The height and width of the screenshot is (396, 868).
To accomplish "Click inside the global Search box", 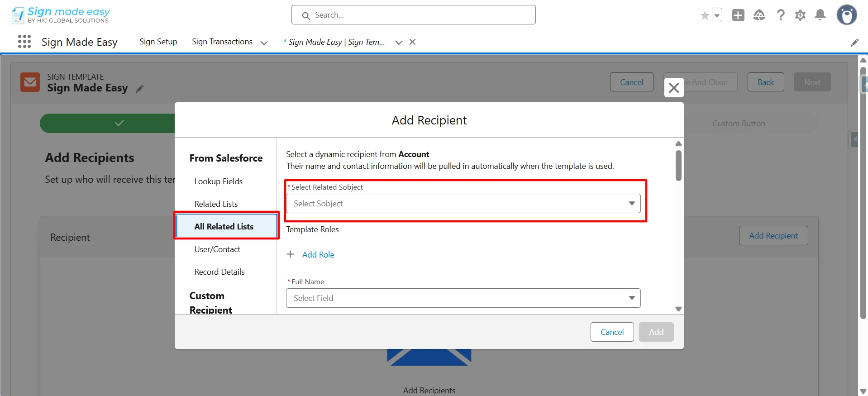I will [x=414, y=15].
